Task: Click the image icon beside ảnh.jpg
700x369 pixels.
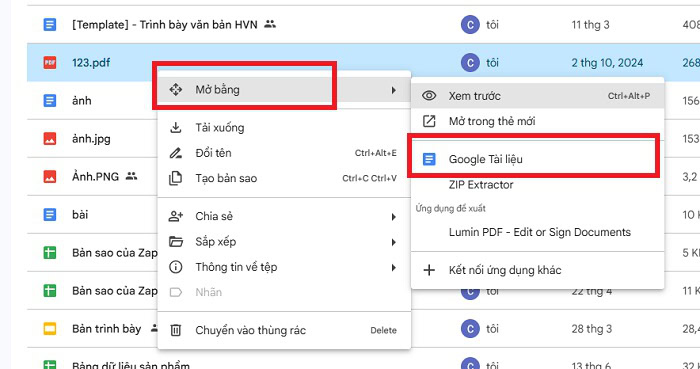Action: click(50, 139)
